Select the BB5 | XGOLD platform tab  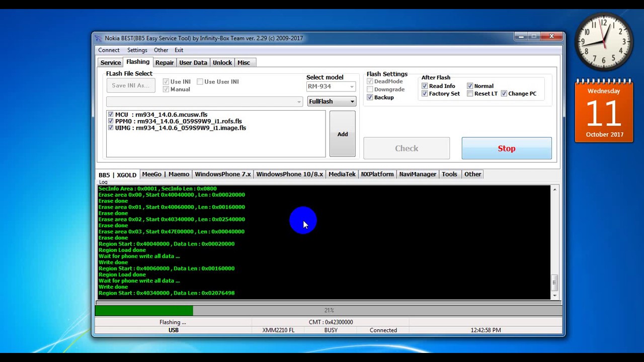pyautogui.click(x=117, y=175)
